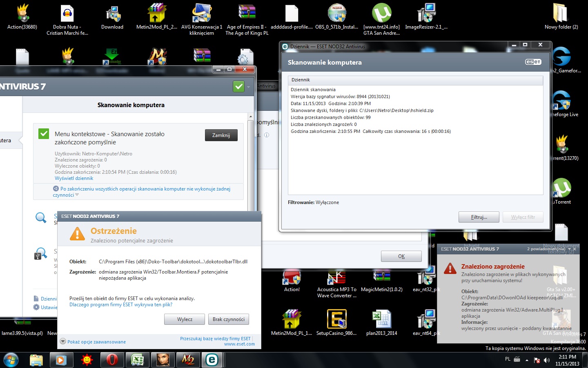Click the magnifier smart scan icon
Screen dimensions: 588x368
[41, 218]
